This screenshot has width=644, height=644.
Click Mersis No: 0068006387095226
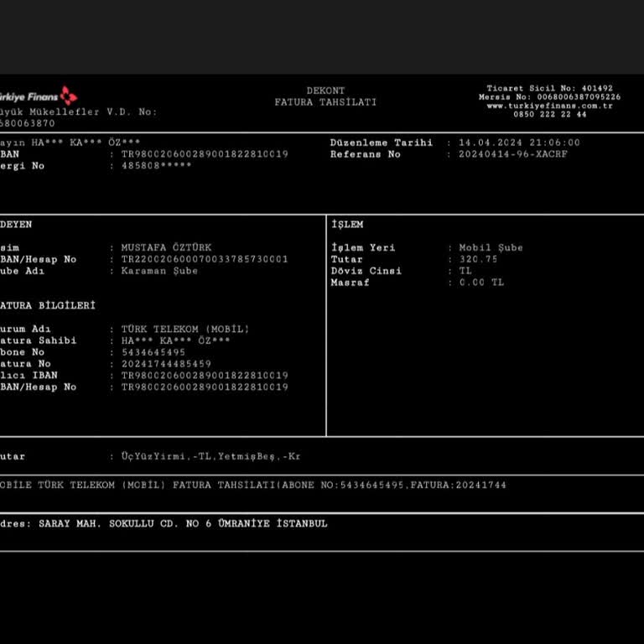pos(549,97)
